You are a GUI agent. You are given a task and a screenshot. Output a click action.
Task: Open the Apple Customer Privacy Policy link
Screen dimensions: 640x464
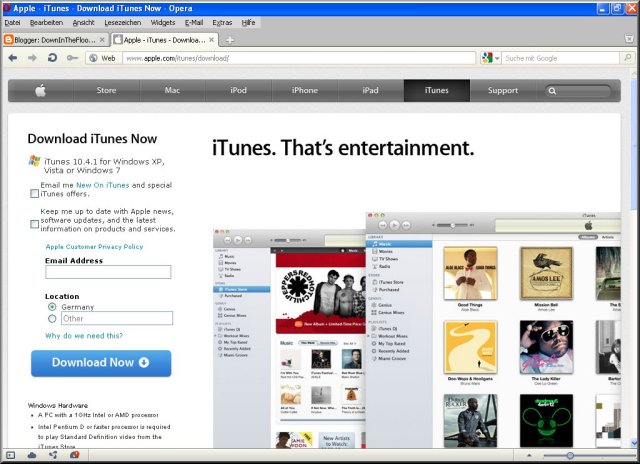[x=94, y=246]
